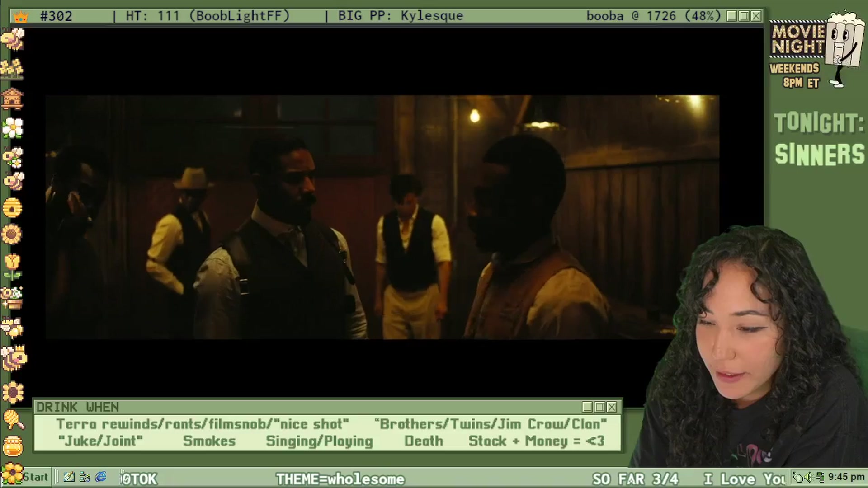Select the crowned queen bee icon

(x=14, y=358)
